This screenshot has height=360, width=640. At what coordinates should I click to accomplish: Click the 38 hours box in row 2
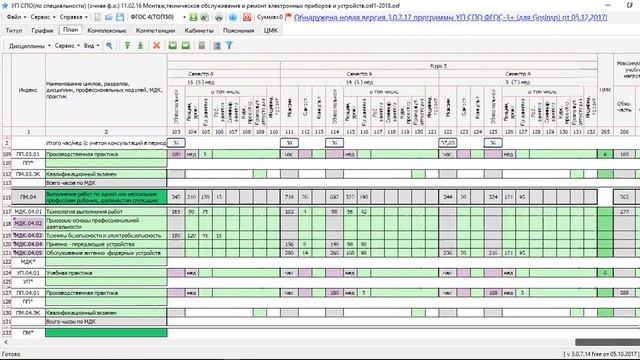[x=289, y=143]
